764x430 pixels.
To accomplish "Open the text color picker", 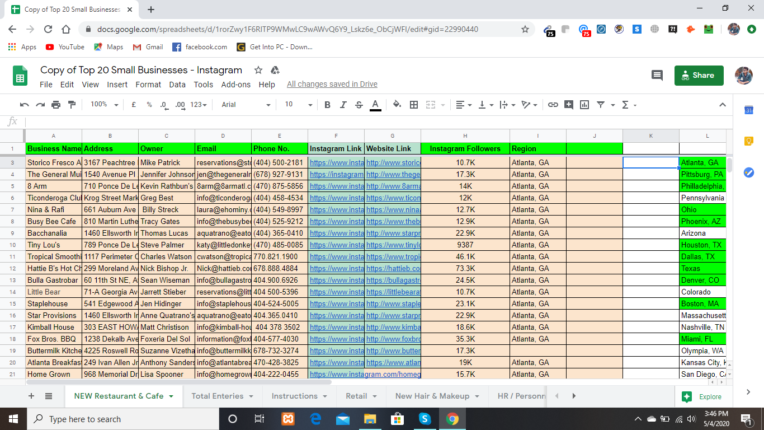I will (375, 105).
